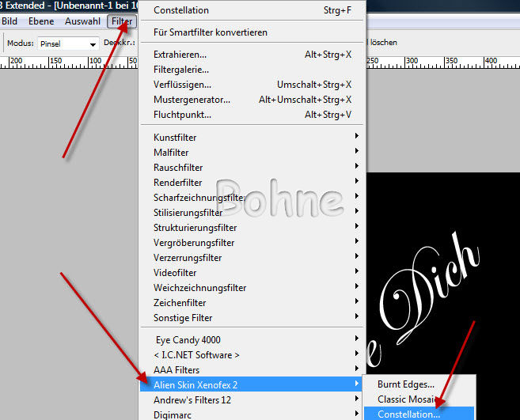Viewport: 520px width, 420px height.
Task: Select Constellation... in Xenofex submenu
Action: [x=408, y=414]
